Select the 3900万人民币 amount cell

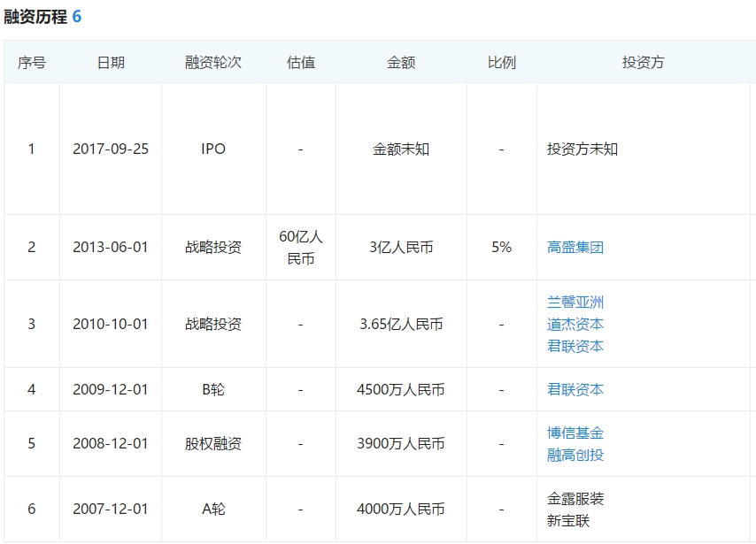pos(401,443)
